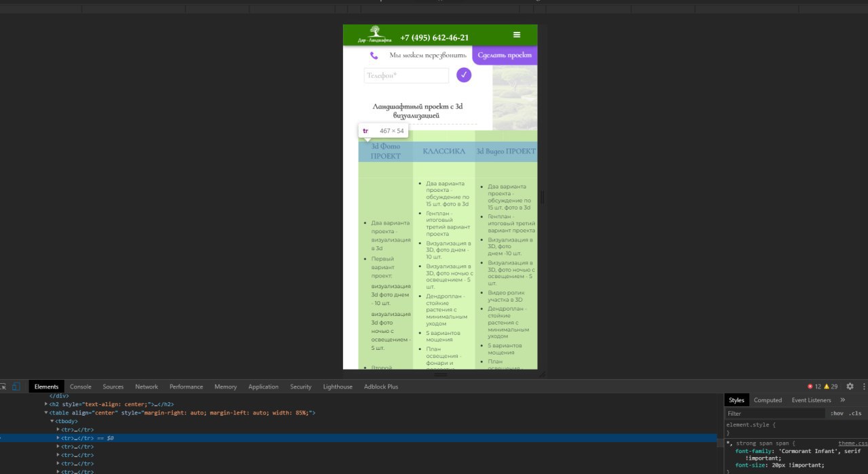868x474 pixels.
Task: Open the Security tab
Action: 301,387
